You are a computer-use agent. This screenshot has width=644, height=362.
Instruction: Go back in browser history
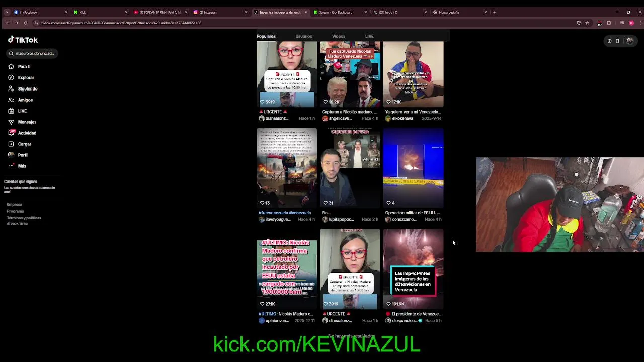7,23
